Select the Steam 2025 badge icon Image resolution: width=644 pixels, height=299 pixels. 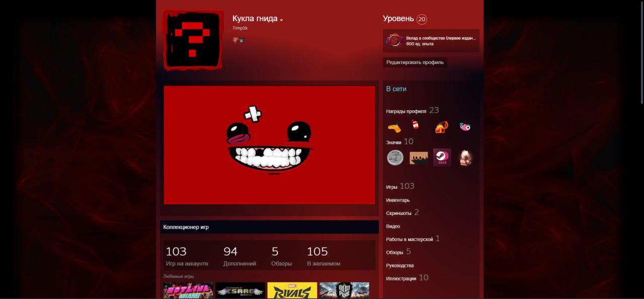(x=442, y=158)
